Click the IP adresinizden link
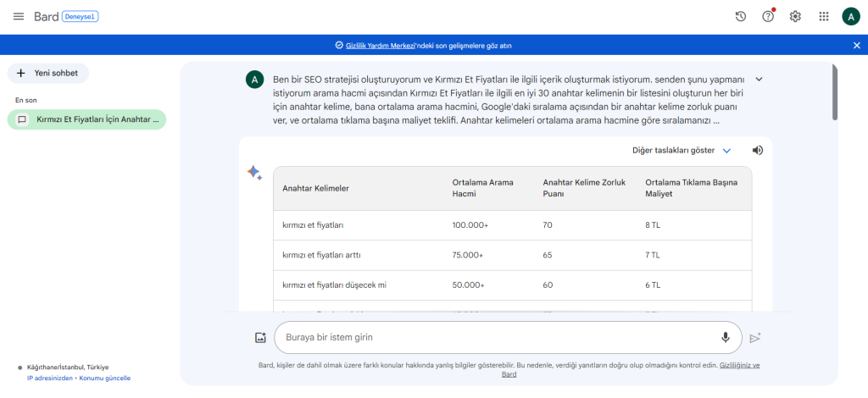Screen dimensions: 868x398 point(51,378)
